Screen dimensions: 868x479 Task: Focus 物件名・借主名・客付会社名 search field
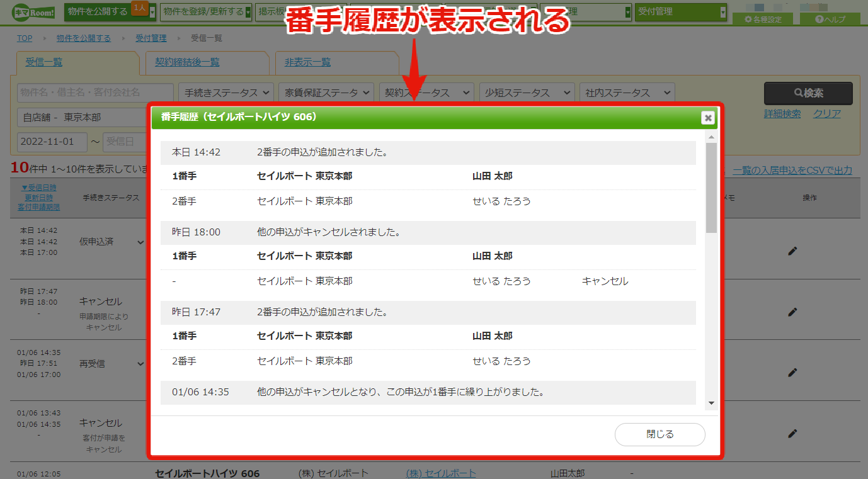point(95,93)
